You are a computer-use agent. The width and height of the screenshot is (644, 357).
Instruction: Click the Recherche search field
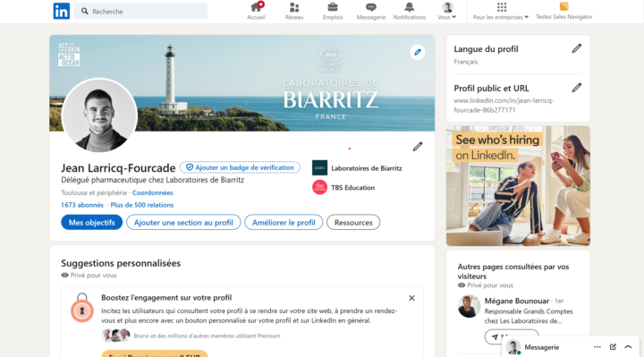140,11
